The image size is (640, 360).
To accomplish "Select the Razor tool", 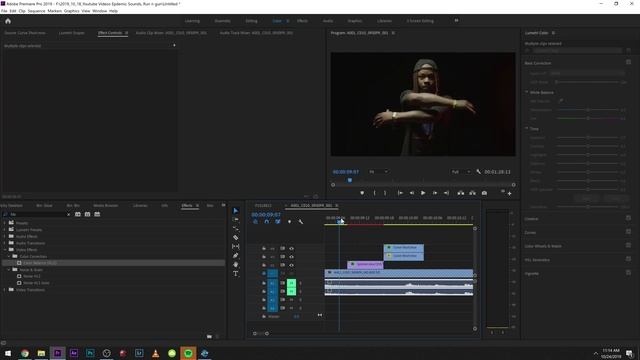I will (236, 238).
